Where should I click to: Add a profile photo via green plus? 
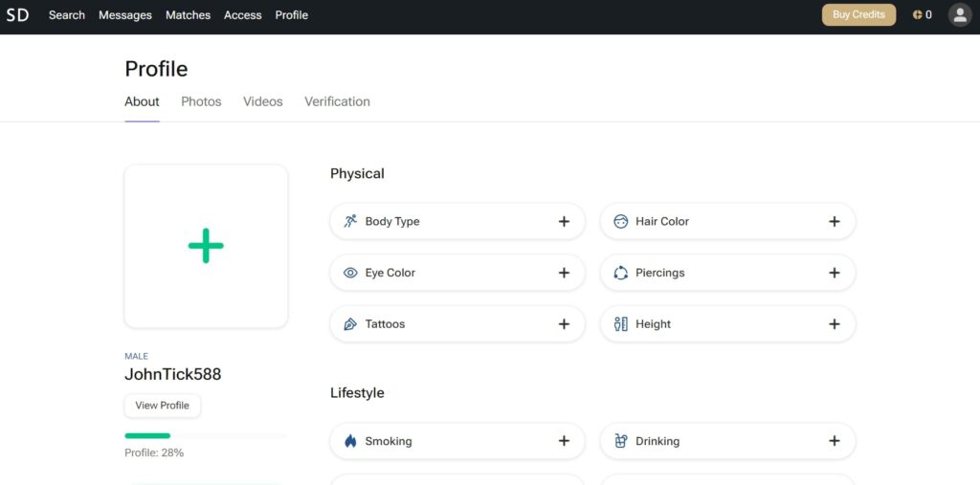pyautogui.click(x=206, y=246)
